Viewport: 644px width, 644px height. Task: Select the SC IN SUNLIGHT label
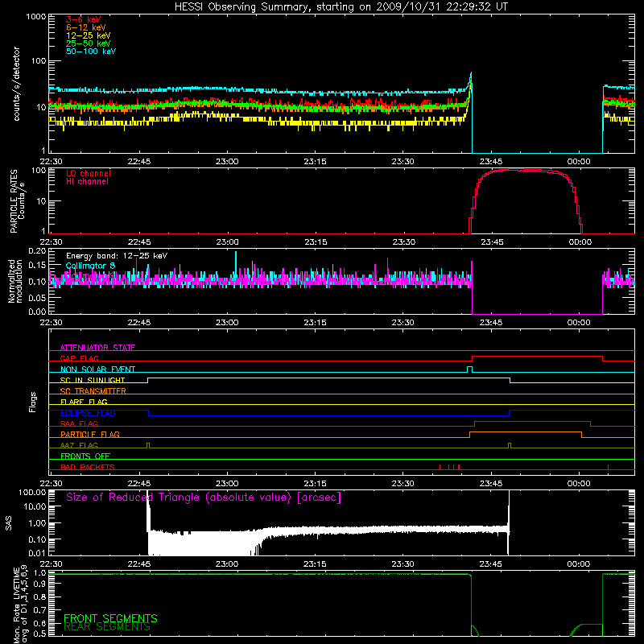click(93, 380)
